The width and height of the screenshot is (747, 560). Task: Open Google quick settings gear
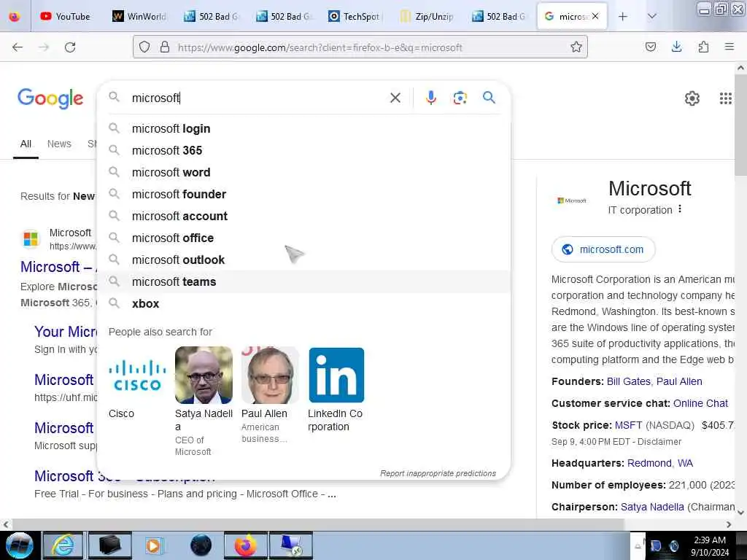point(692,98)
